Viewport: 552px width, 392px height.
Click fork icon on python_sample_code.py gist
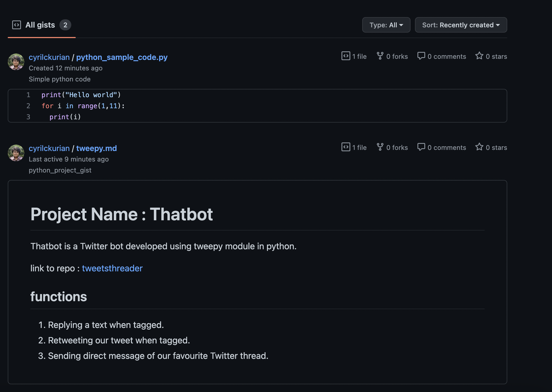click(380, 56)
